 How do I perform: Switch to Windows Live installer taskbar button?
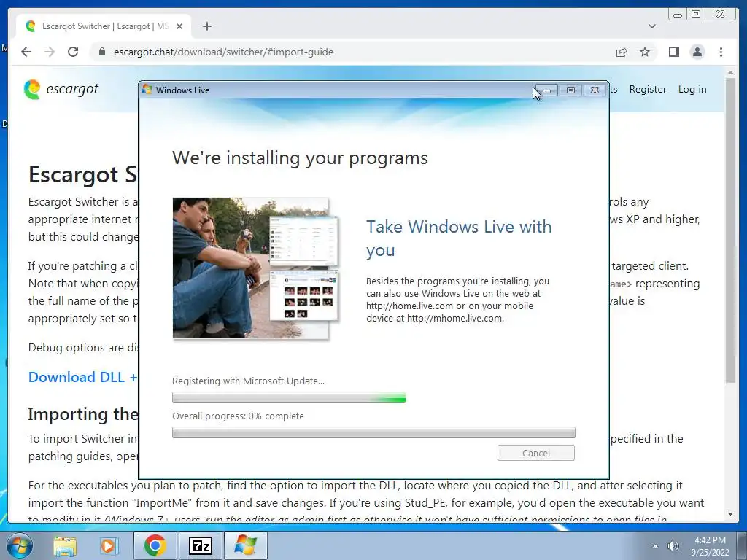coord(245,545)
